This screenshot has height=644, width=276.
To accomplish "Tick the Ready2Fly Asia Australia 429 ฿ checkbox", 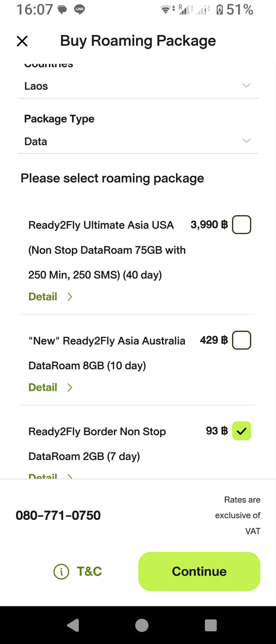I will [x=242, y=340].
